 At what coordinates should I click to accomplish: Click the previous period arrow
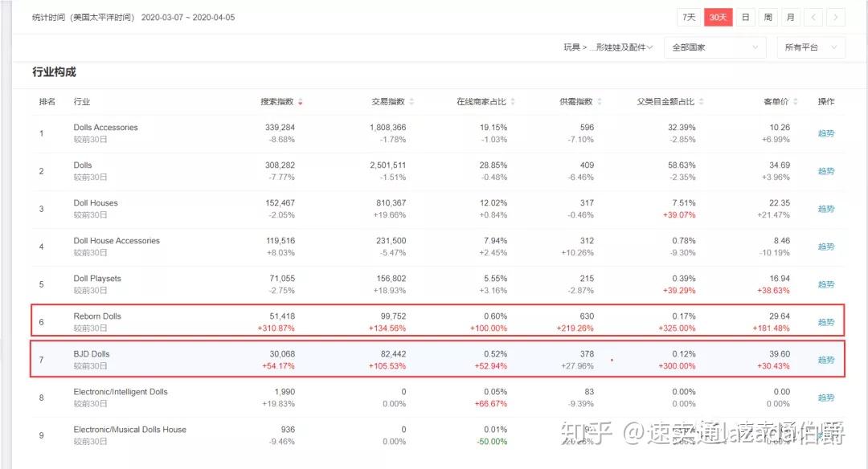814,16
